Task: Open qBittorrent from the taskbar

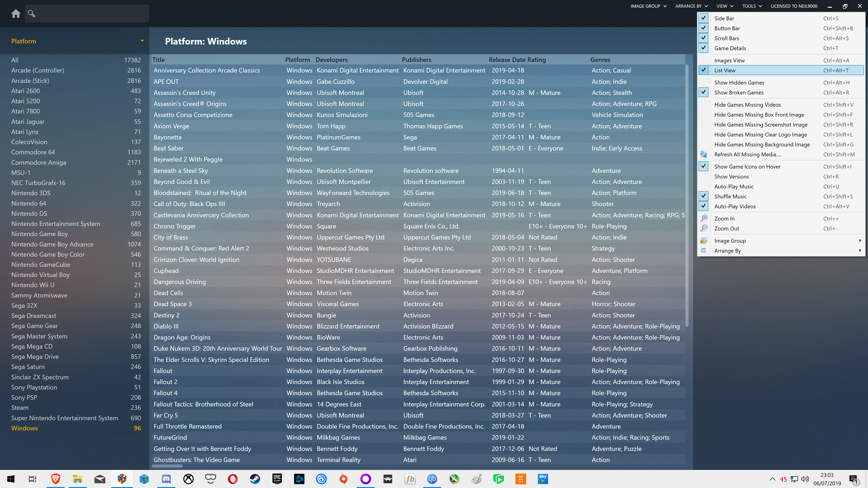Action: [x=432, y=479]
